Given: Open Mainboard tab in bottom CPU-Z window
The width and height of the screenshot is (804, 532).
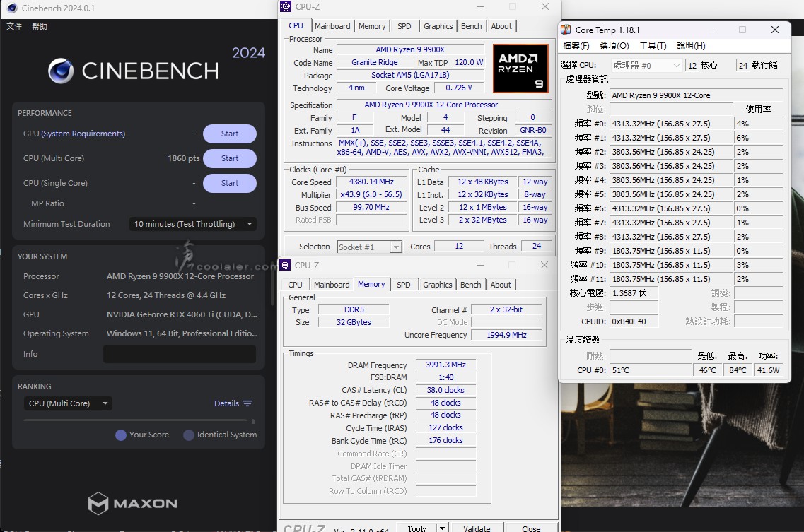Looking at the screenshot, I should tap(331, 285).
